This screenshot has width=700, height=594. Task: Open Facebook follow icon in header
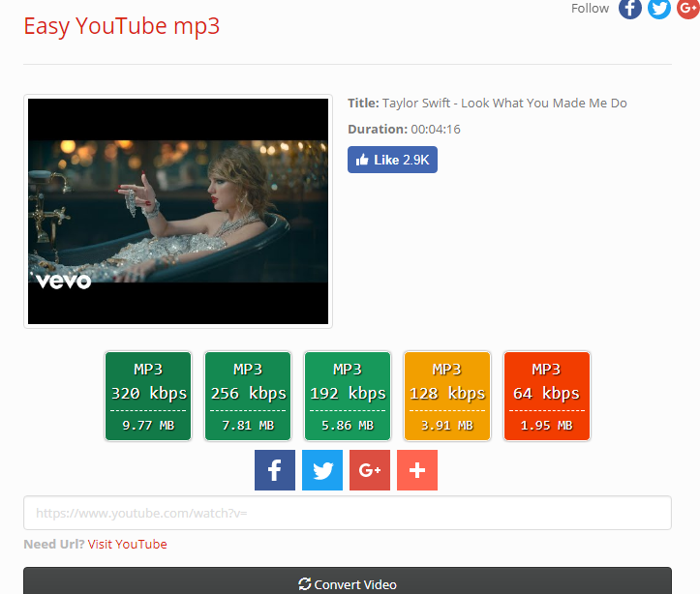tap(630, 9)
